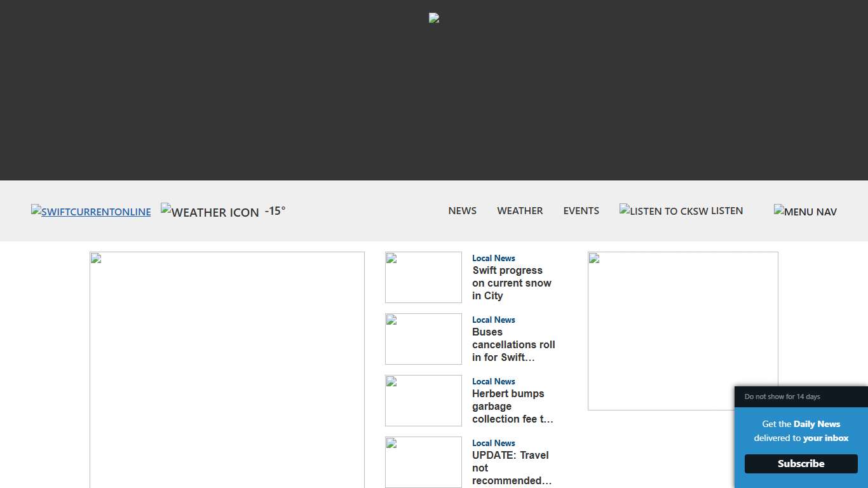Open the News menu item
Image resolution: width=868 pixels, height=488 pixels.
[x=462, y=210]
